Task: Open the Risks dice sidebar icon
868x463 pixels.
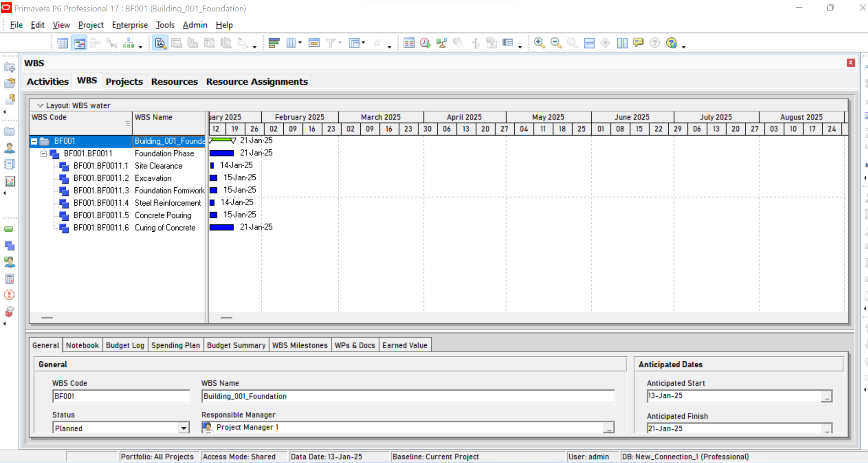Action: 9,311
